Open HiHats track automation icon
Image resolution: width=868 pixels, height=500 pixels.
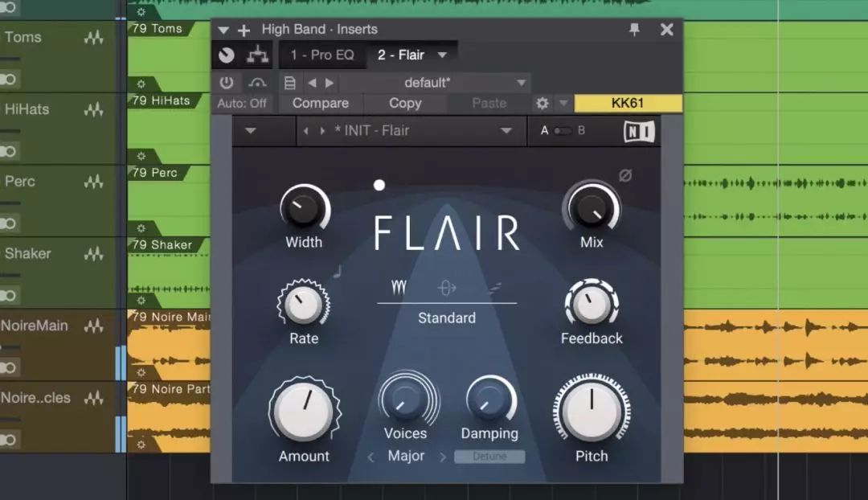94,109
